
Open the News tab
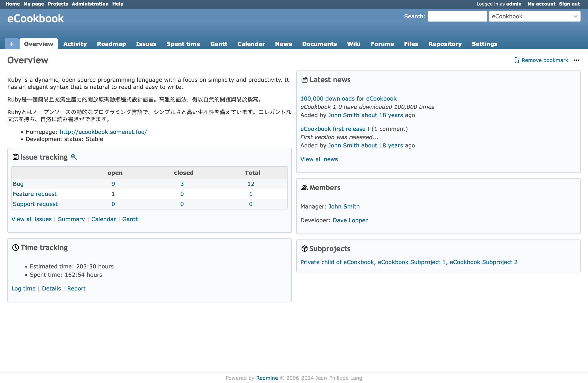click(283, 44)
